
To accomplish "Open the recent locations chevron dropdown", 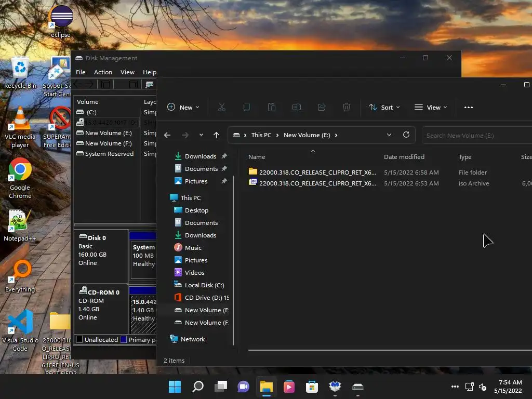I will pos(201,135).
